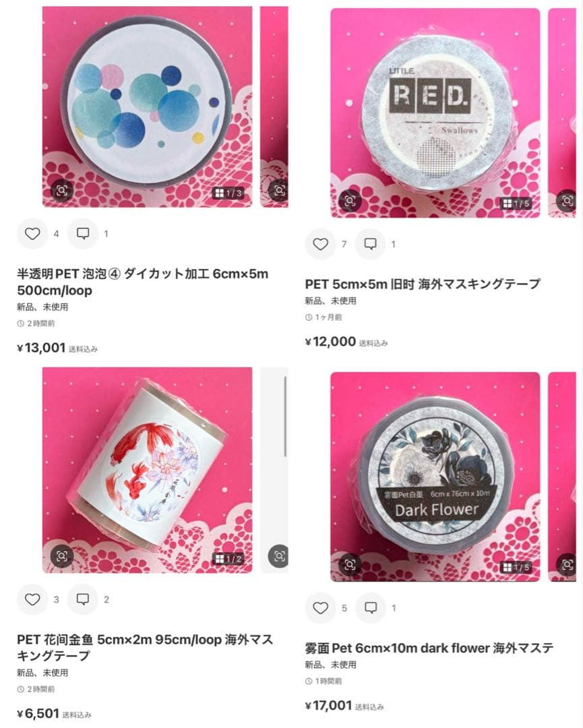Viewport: 583px width, 728px height.
Task: Open the 1/3 photo counter on bubble tape
Action: tap(228, 193)
